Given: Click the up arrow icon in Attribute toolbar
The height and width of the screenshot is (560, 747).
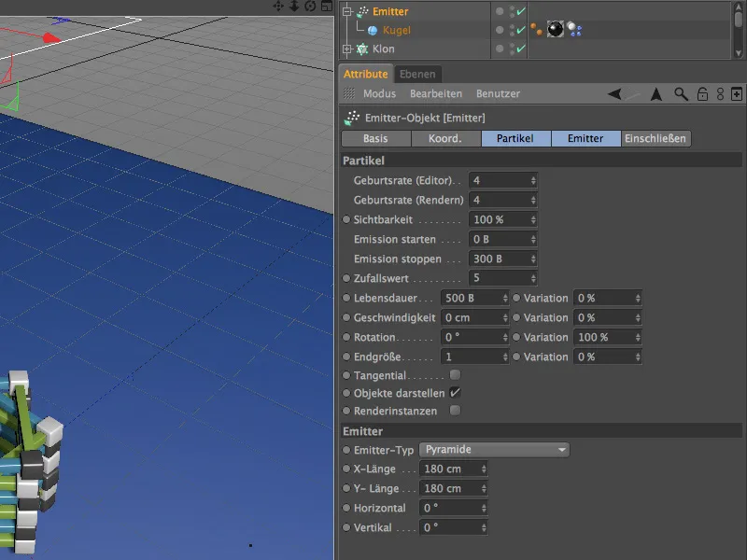Looking at the screenshot, I should tap(656, 94).
